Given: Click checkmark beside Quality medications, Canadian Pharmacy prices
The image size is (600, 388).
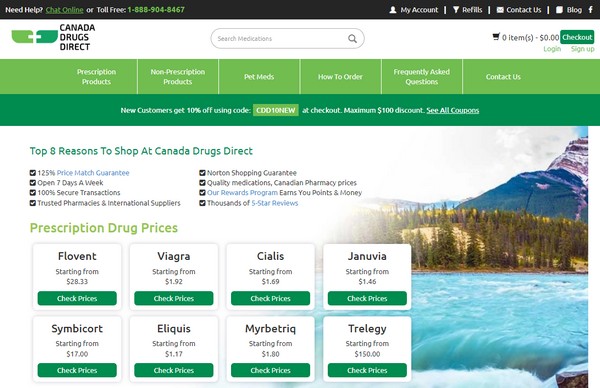Looking at the screenshot, I should click(x=202, y=183).
